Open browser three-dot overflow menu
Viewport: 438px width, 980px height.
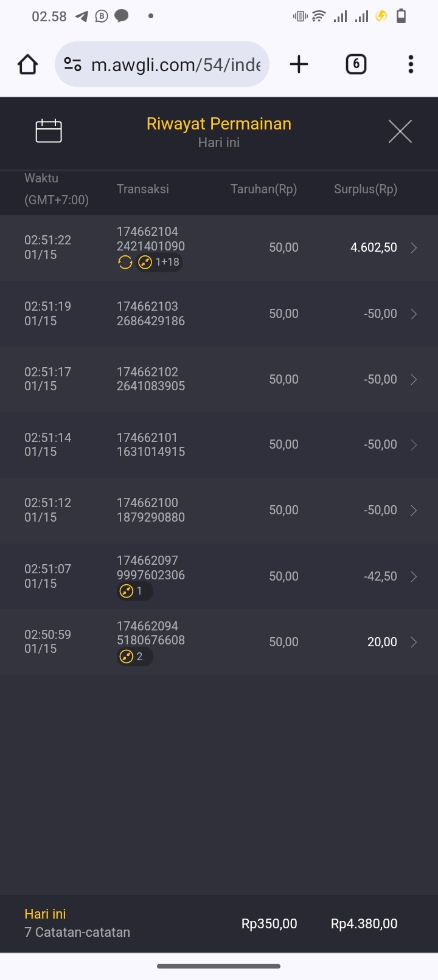pos(411,64)
